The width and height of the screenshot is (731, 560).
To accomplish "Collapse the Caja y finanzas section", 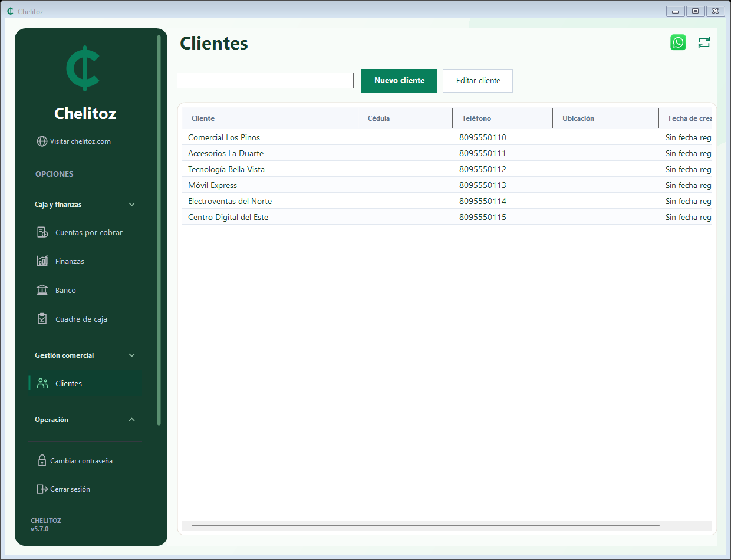I will [132, 205].
